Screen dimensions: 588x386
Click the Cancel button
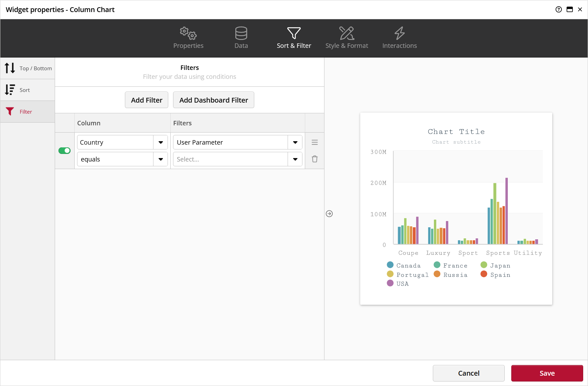pos(469,373)
